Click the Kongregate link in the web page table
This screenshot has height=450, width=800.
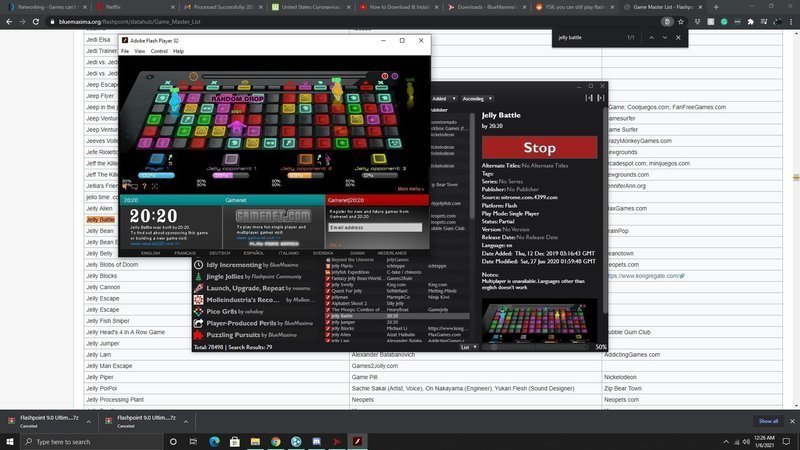pyautogui.click(x=645, y=276)
